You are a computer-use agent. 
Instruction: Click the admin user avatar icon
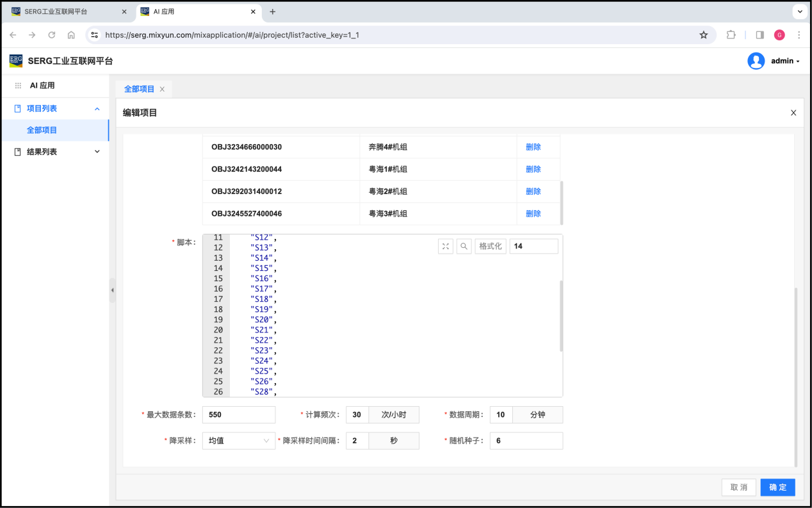pos(756,61)
